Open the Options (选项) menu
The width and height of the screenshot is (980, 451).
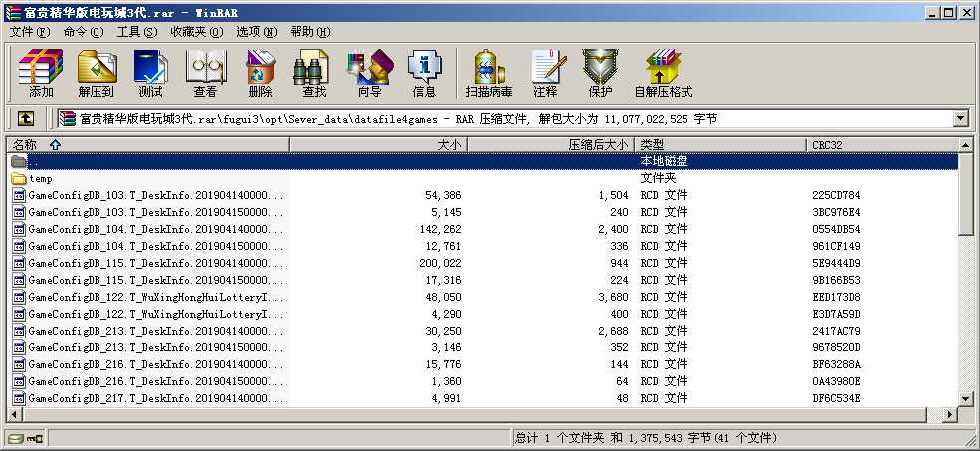(257, 32)
